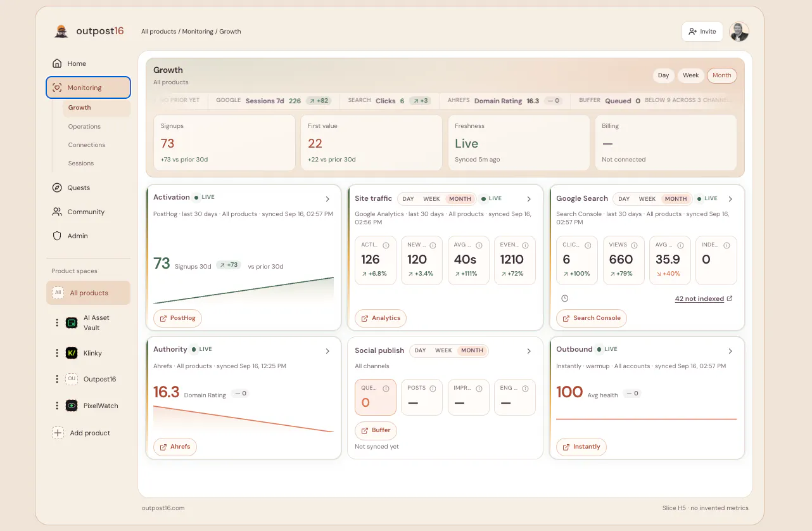Click the Admin shield icon
Viewport: 812px width, 531px height.
(x=57, y=236)
